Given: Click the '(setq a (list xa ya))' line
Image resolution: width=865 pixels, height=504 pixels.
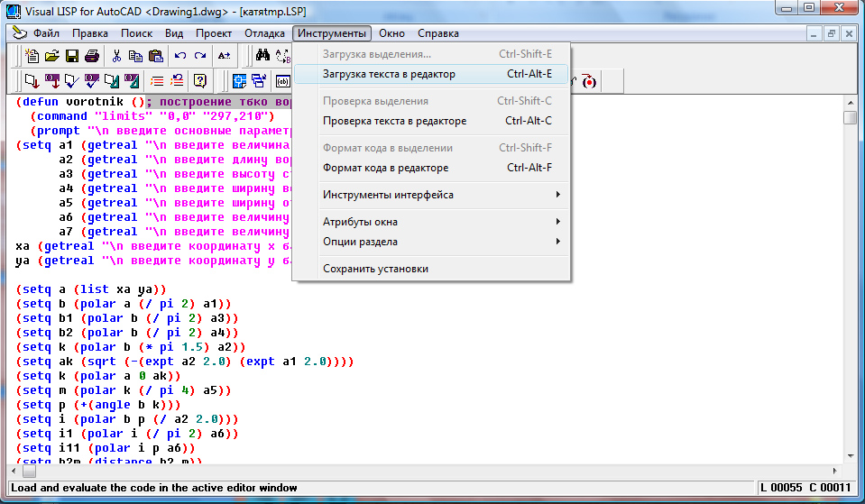Looking at the screenshot, I should pos(91,289).
